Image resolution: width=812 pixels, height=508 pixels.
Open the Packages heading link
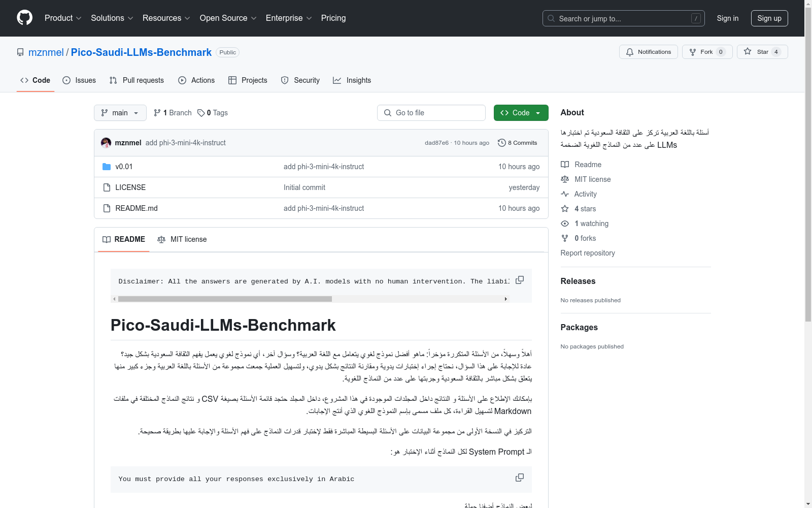(579, 327)
